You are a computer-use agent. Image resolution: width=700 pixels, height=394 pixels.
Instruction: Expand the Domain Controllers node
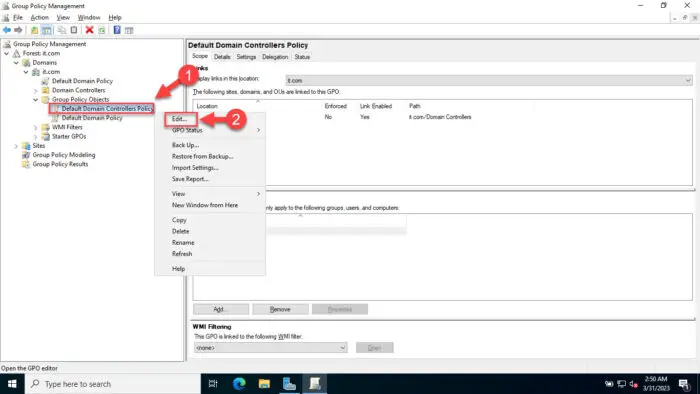point(36,91)
